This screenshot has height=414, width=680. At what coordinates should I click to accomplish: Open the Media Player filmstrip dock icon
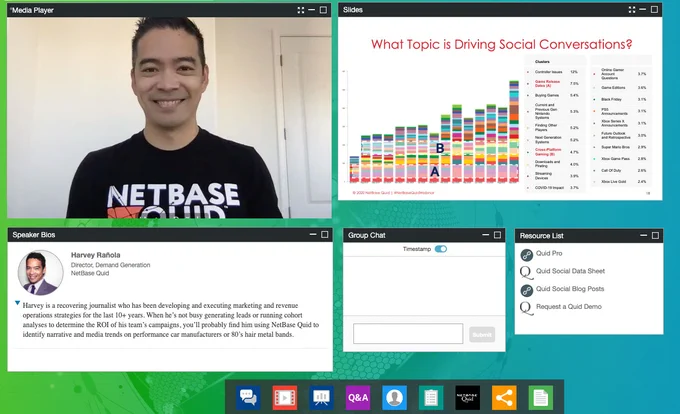point(285,397)
